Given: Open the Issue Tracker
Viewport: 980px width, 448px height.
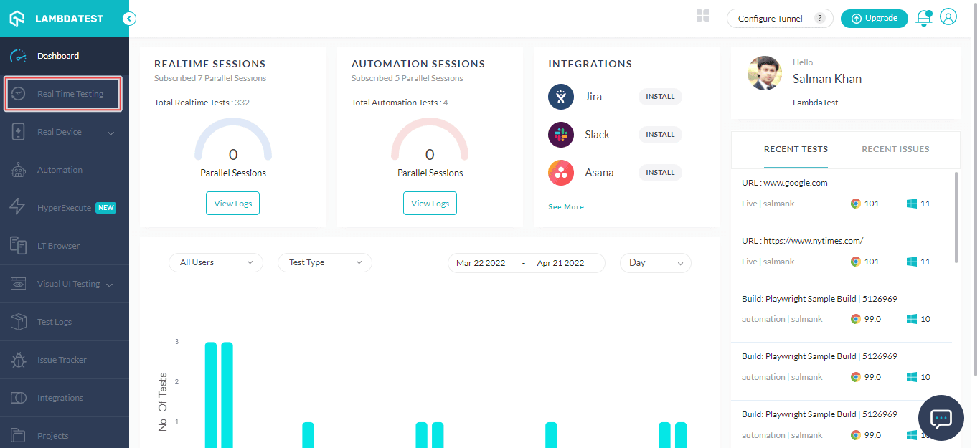Looking at the screenshot, I should click(61, 359).
